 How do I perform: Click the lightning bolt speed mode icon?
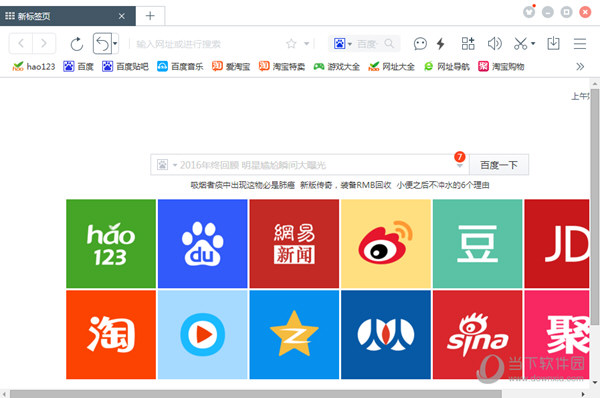coord(441,44)
